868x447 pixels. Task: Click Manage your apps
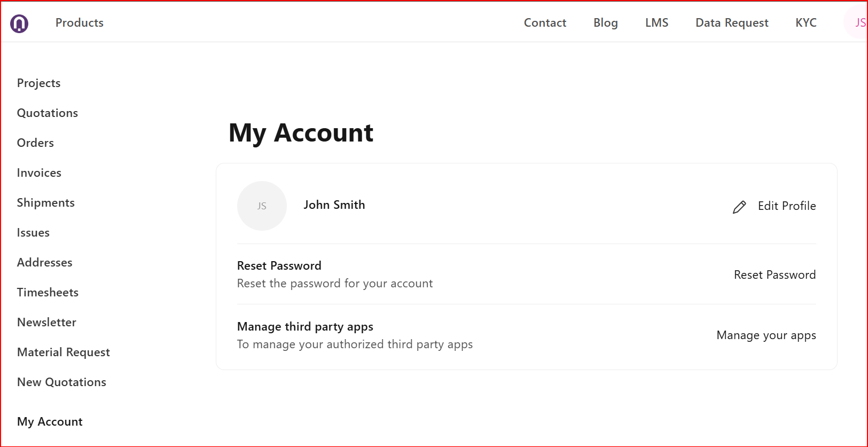point(766,335)
